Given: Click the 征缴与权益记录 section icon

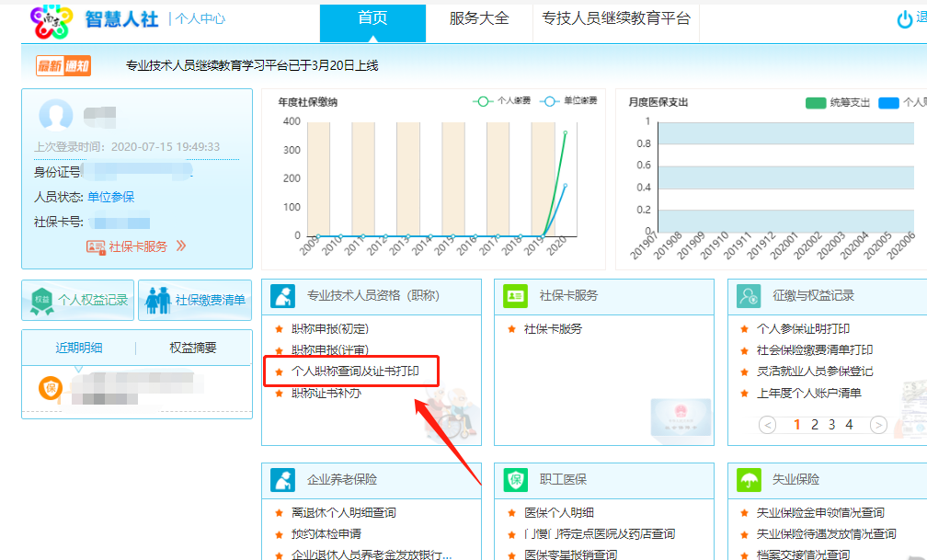Looking at the screenshot, I should 749,296.
